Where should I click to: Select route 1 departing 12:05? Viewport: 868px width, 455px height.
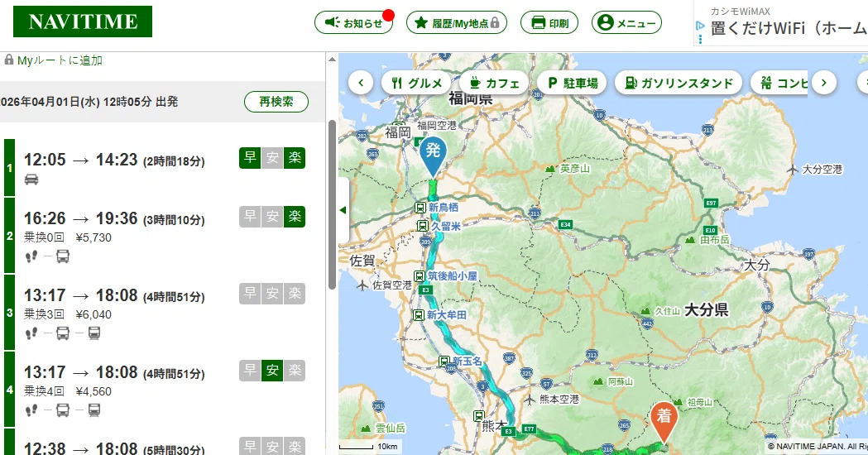165,168
